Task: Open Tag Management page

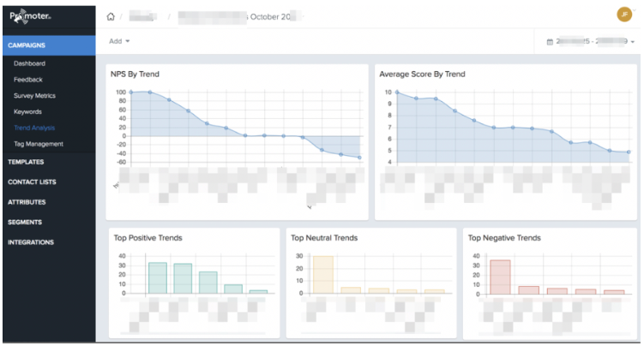Action: 38,144
